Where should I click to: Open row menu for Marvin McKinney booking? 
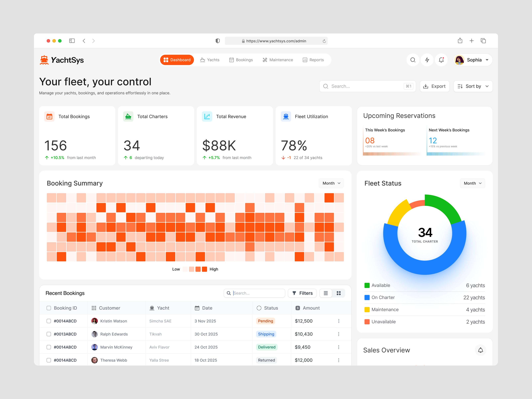point(339,347)
